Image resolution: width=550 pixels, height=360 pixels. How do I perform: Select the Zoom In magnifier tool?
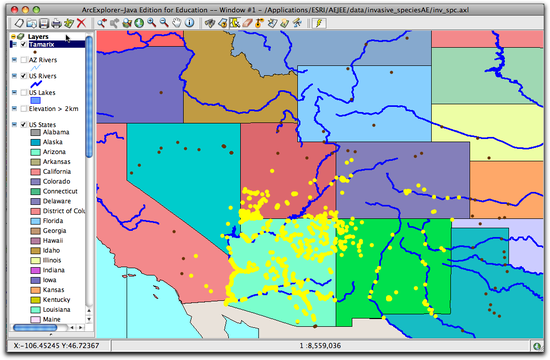[x=152, y=23]
